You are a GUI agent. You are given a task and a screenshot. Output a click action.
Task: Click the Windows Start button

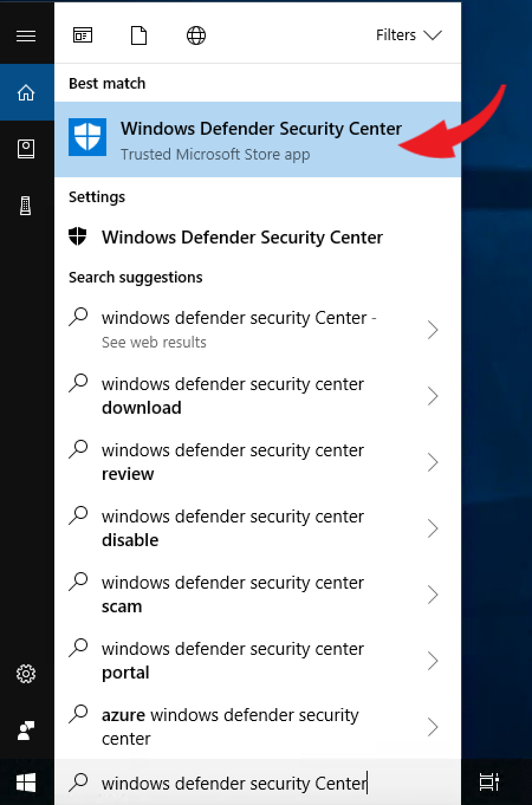click(26, 783)
